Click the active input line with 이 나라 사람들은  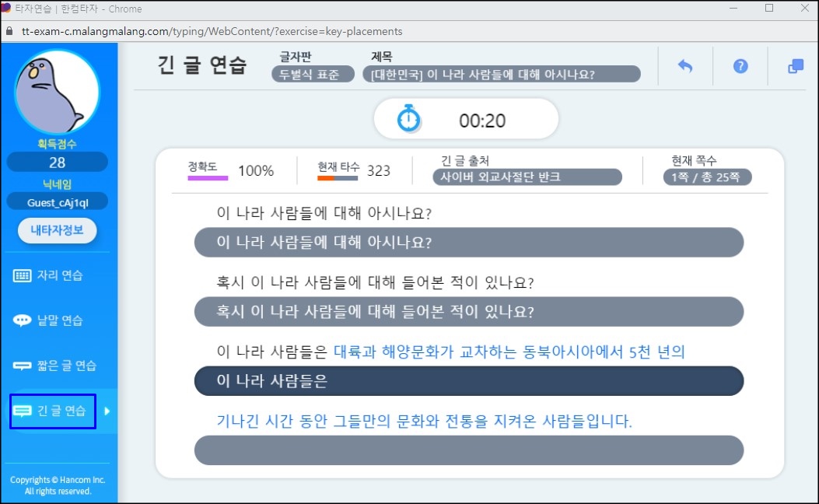[x=468, y=381]
